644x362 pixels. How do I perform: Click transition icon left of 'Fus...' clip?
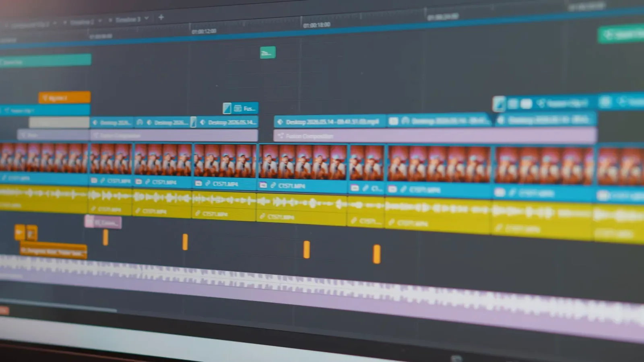[x=227, y=108]
